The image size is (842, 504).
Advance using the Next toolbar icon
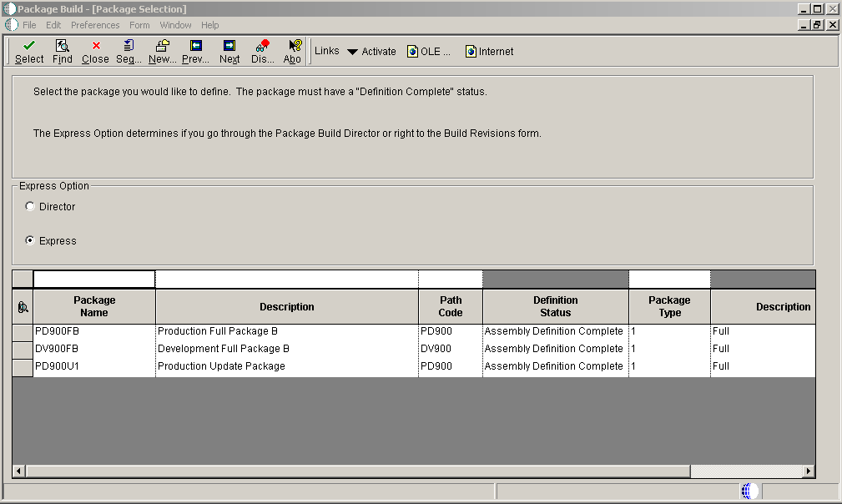228,51
